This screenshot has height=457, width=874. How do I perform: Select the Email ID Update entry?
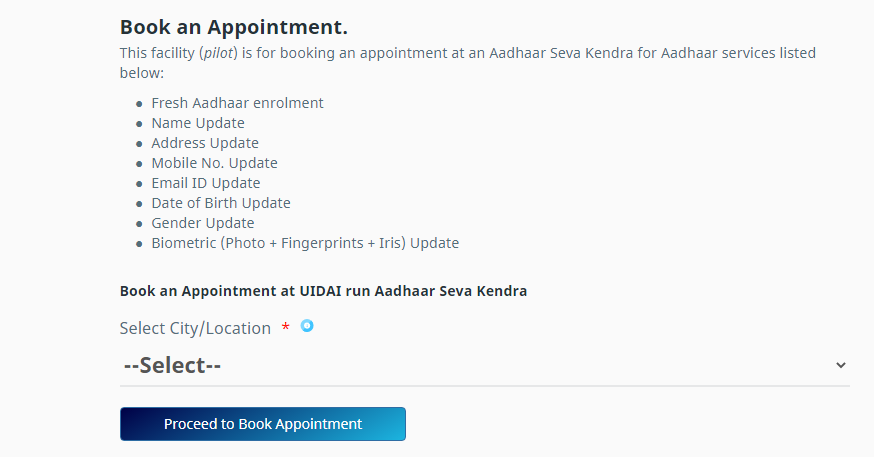point(205,183)
